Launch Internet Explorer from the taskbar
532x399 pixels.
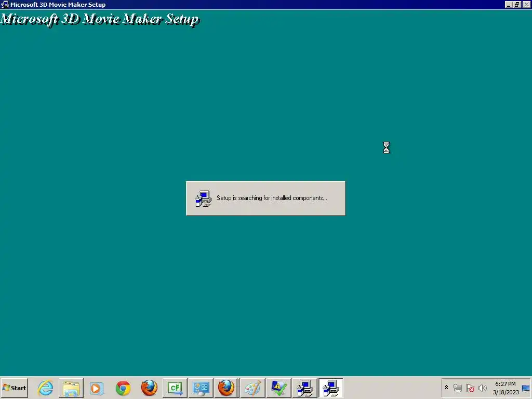click(x=46, y=388)
